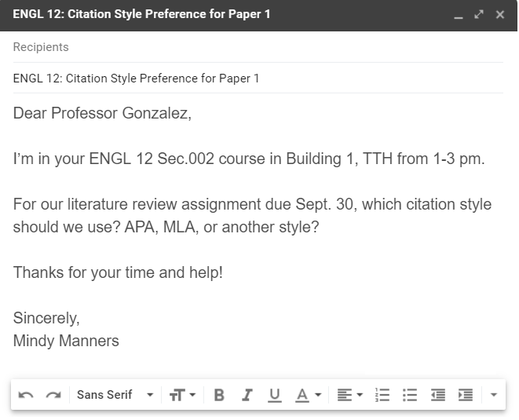
Task: Click the subject line field
Action: 258,79
